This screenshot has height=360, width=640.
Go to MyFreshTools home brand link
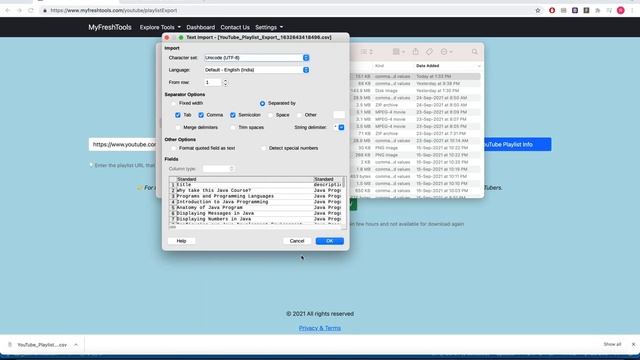110,27
